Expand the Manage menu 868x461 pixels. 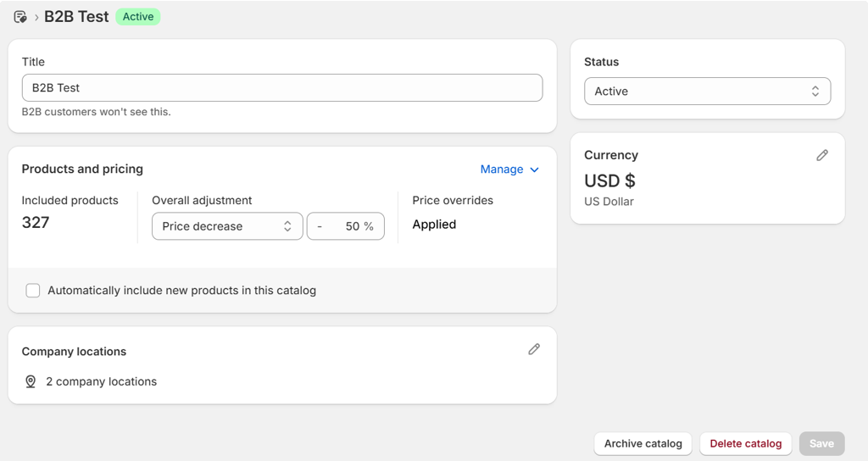(509, 169)
